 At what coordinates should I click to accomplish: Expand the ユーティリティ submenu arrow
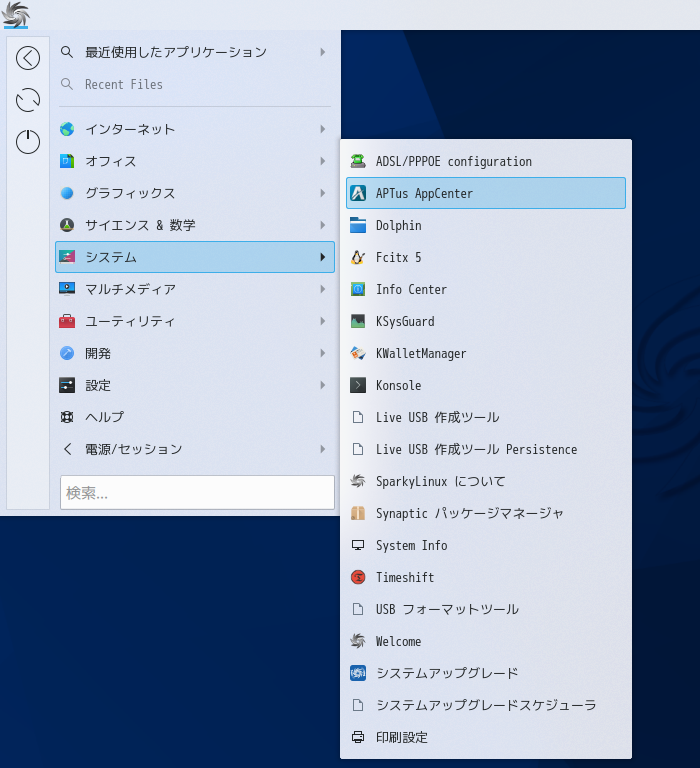click(x=322, y=321)
